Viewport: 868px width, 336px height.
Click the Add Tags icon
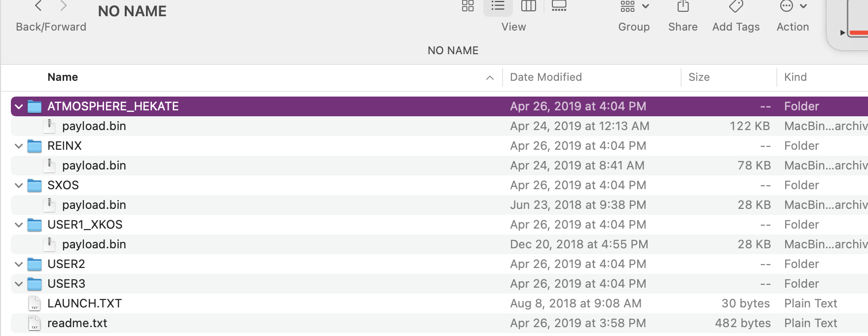(x=736, y=6)
